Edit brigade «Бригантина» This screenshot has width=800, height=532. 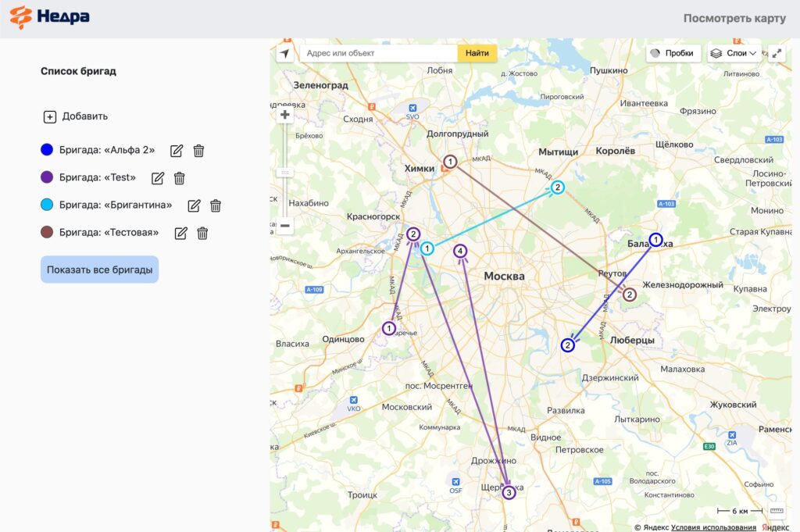click(194, 205)
